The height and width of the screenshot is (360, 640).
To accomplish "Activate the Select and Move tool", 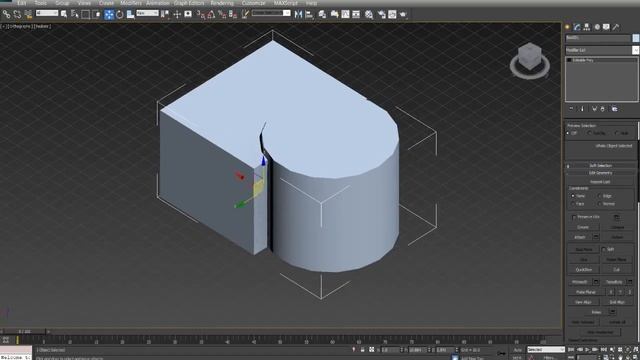I will click(x=109, y=14).
